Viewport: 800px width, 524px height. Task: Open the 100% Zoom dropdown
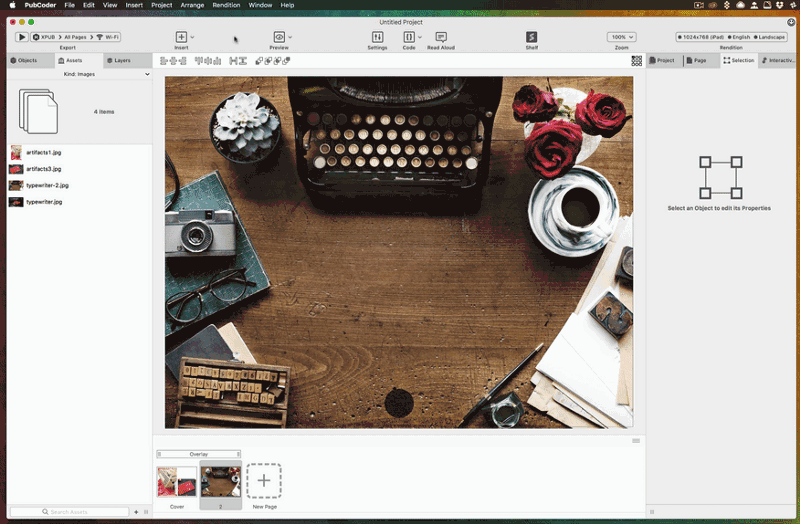pos(621,37)
